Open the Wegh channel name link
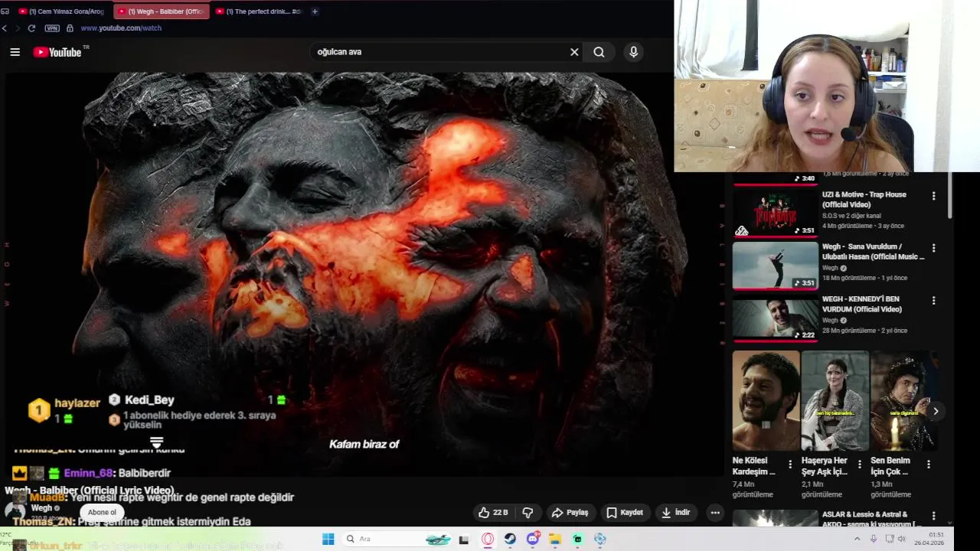This screenshot has width=980, height=551. click(41, 508)
